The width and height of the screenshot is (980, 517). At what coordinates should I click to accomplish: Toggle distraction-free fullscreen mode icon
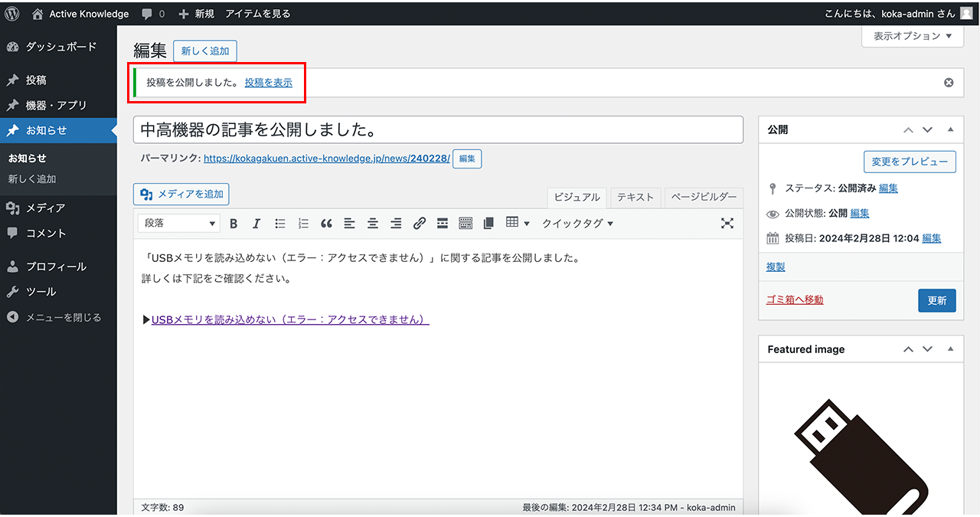point(727,223)
